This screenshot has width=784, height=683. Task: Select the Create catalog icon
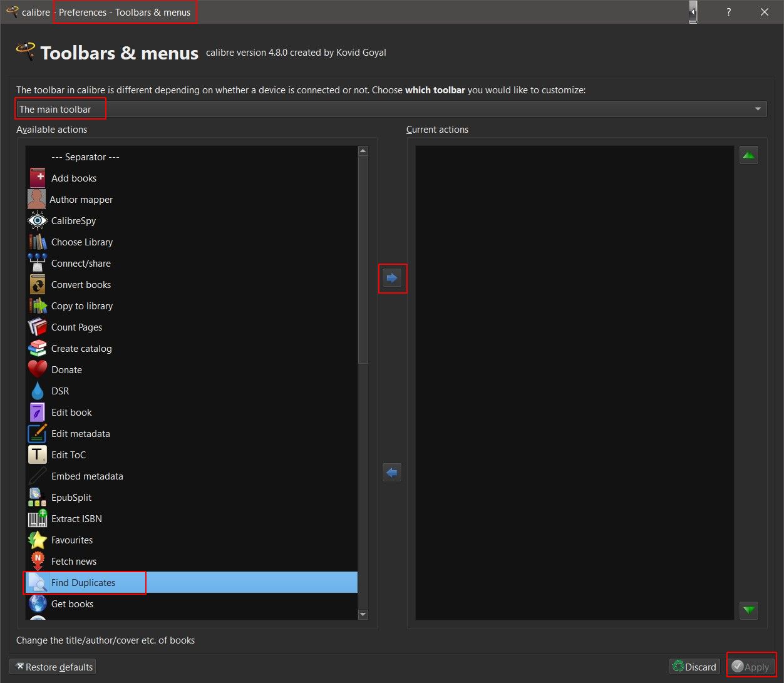[x=38, y=348]
